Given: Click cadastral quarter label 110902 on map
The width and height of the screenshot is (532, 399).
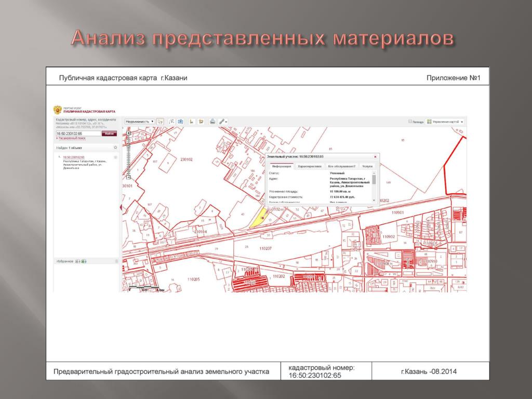Looking at the screenshot, I should click(x=389, y=236).
